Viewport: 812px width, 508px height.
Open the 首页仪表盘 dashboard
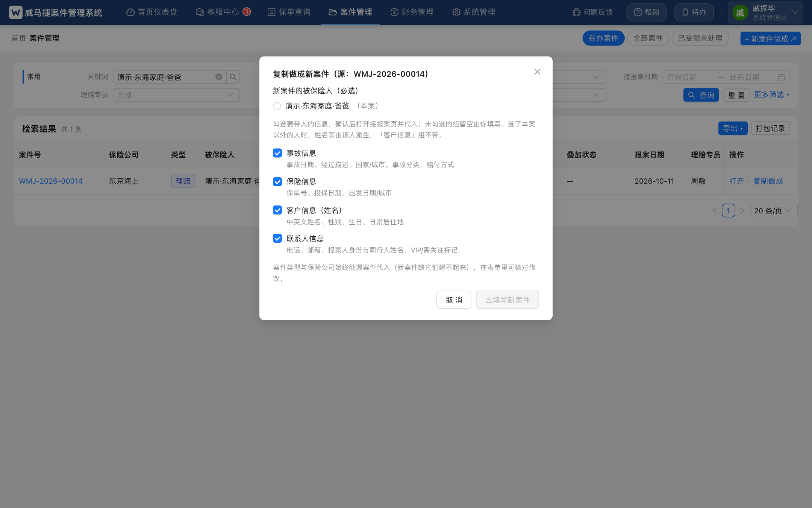152,12
